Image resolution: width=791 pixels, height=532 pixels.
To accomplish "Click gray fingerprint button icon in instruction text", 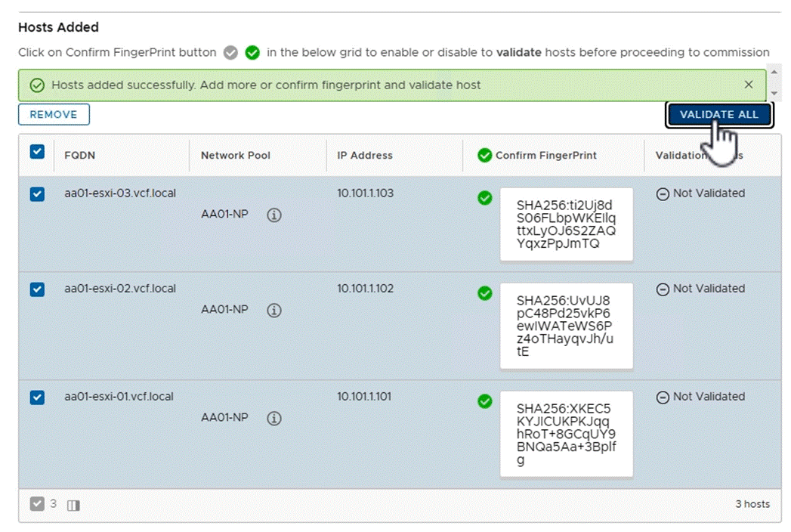I will pos(230,52).
